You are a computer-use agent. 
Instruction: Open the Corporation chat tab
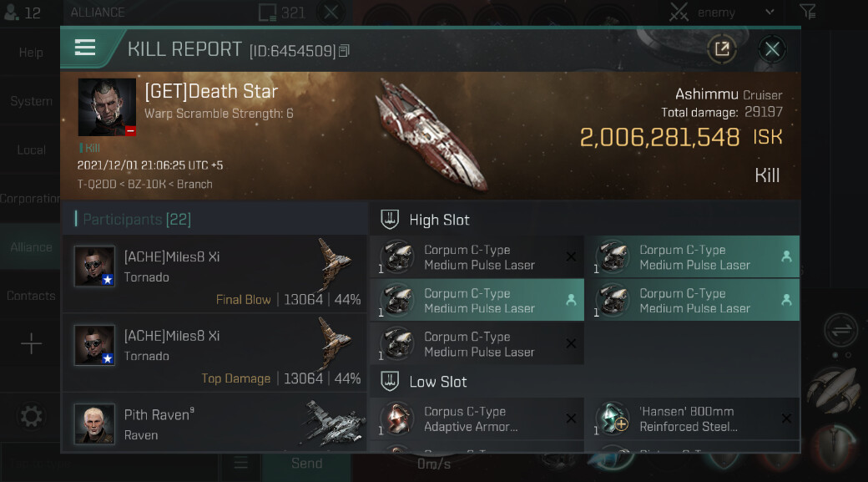[31, 199]
